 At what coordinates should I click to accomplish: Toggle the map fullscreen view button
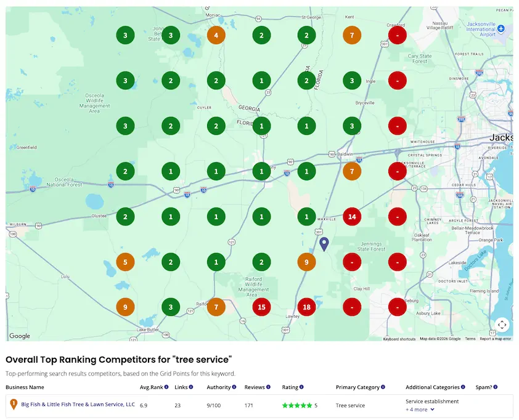pos(502,325)
